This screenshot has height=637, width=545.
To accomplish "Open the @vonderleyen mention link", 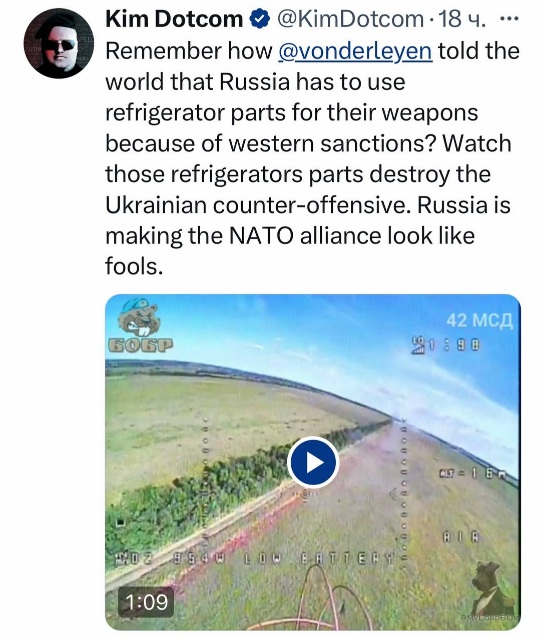I will [x=355, y=51].
